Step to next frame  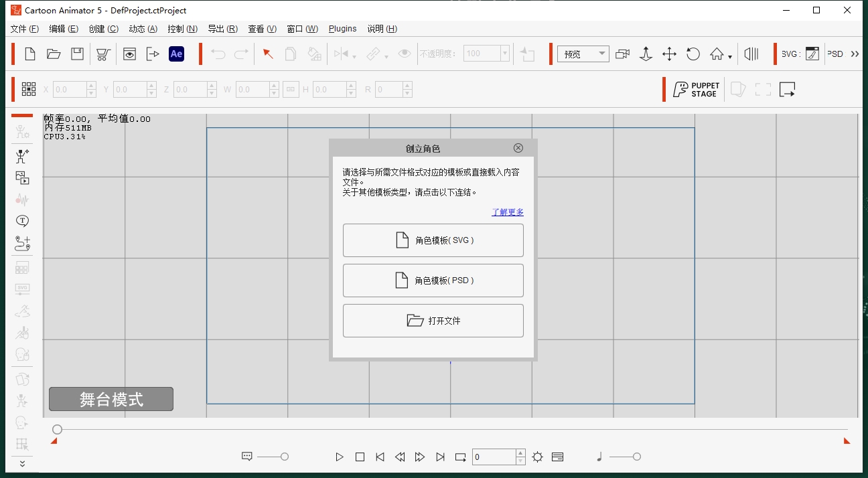[420, 457]
